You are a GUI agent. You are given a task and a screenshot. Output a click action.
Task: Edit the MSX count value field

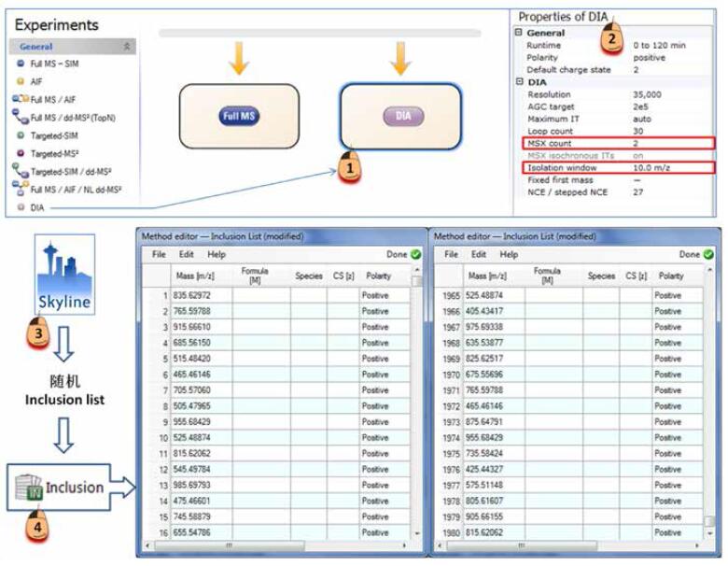click(x=672, y=143)
